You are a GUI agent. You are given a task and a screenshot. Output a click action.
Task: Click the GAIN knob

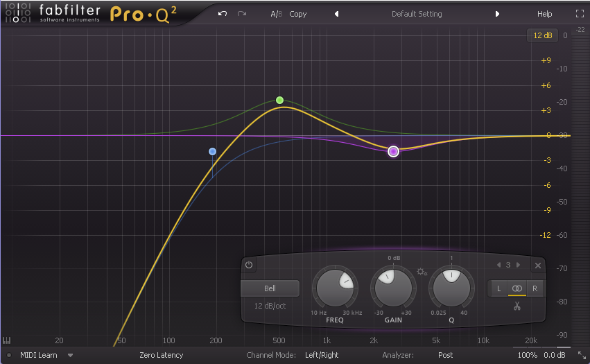393,288
